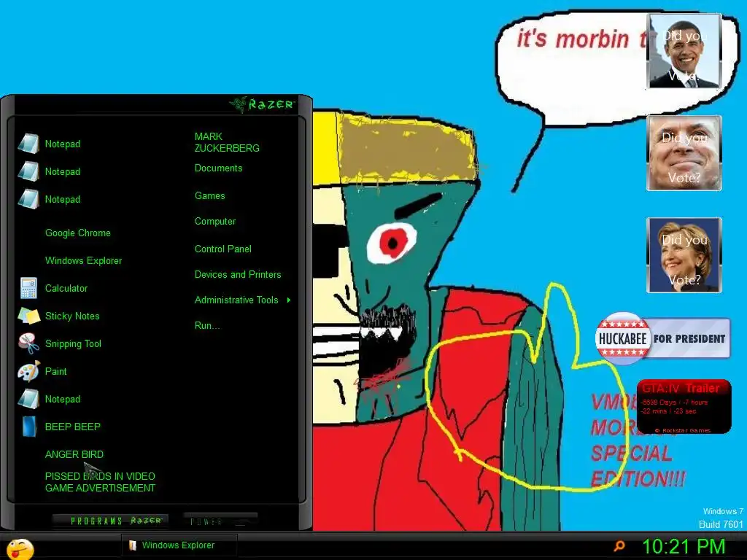Click the POWER button in start menu
Image resolution: width=747 pixels, height=560 pixels.
pyautogui.click(x=220, y=521)
